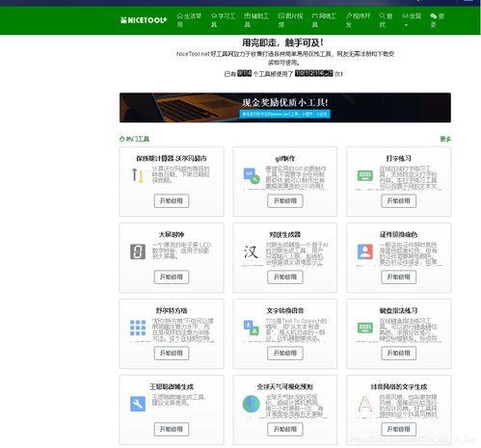This screenshot has height=448, width=481.
Task: Click the blue button on the banner
Action: 284,114
